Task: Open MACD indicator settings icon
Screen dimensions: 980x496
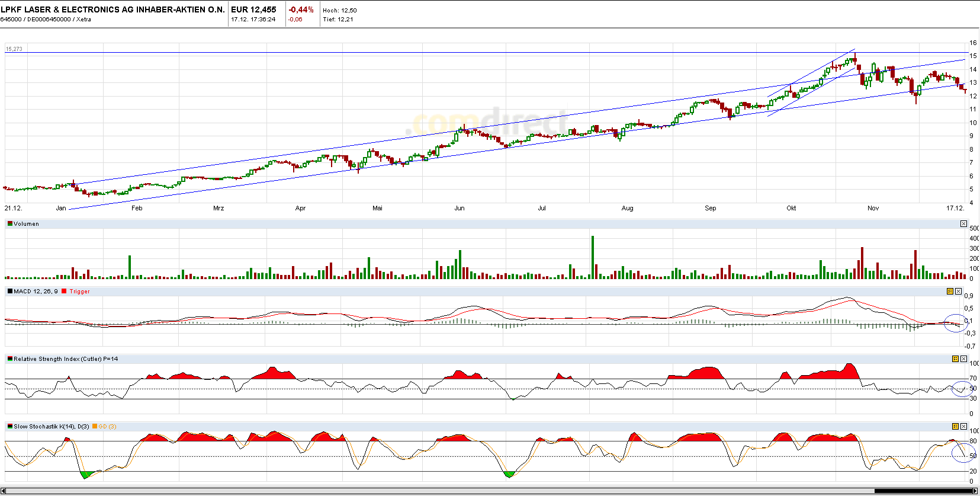Action: click(x=950, y=291)
